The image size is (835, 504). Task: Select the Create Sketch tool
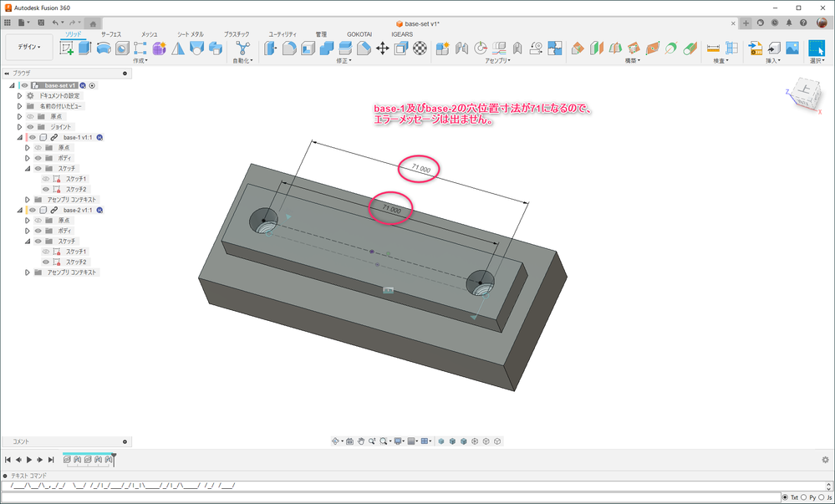pos(67,48)
